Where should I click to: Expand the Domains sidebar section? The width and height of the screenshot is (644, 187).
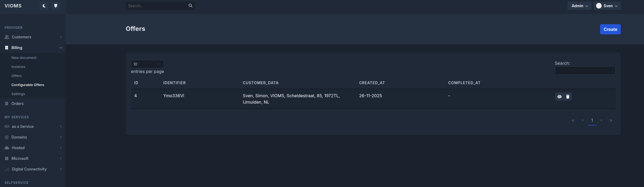(x=19, y=137)
